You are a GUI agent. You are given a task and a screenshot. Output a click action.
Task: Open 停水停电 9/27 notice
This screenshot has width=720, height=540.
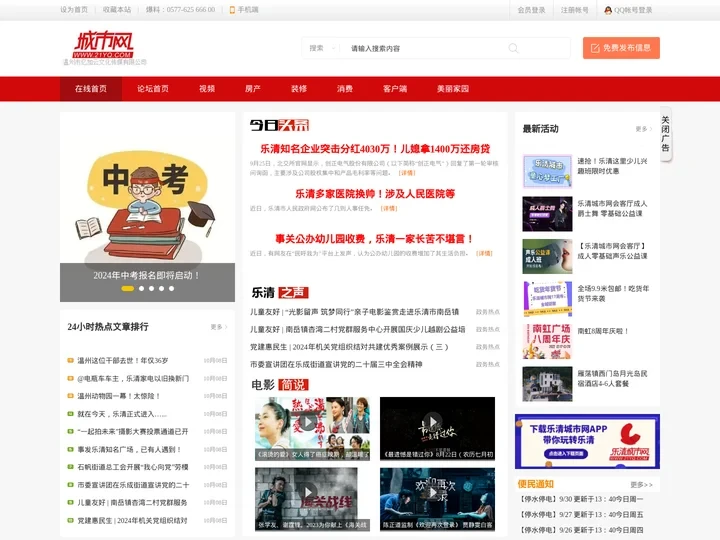click(581, 514)
